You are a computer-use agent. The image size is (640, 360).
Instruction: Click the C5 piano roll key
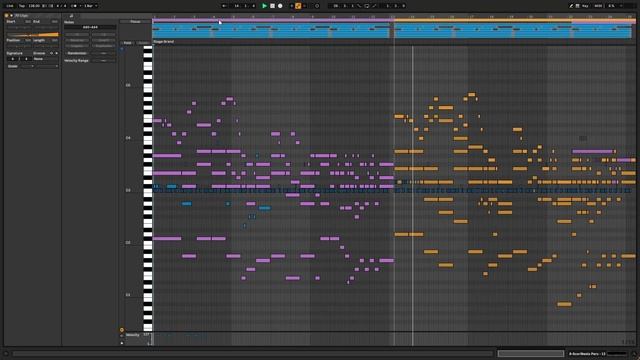tap(148, 85)
